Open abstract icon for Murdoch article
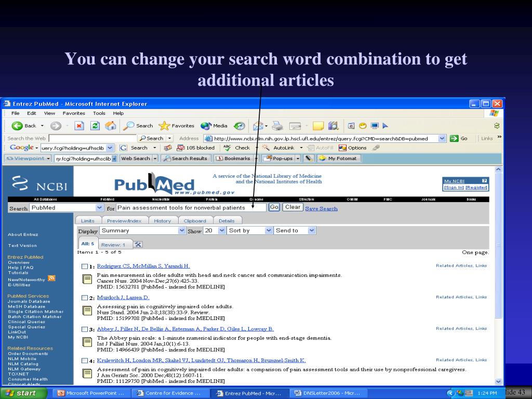 [87, 311]
